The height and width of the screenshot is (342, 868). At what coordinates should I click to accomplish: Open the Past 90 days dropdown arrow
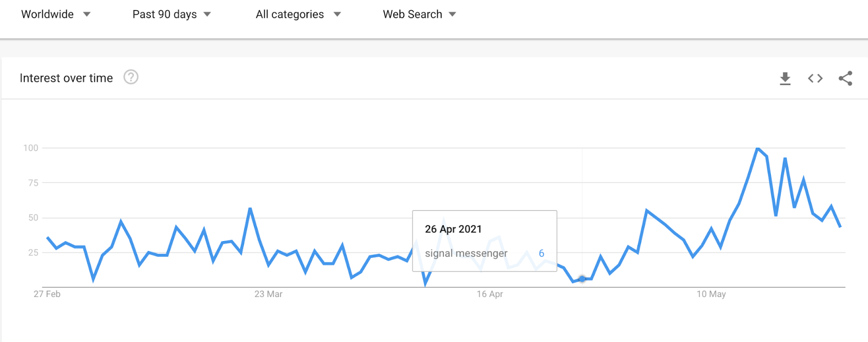[207, 15]
